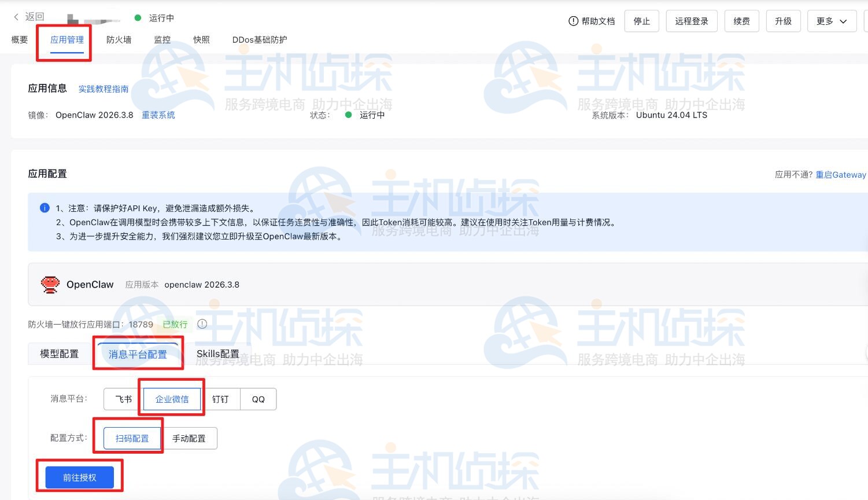Switch to the Skills配置 tab
868x500 pixels.
(219, 353)
